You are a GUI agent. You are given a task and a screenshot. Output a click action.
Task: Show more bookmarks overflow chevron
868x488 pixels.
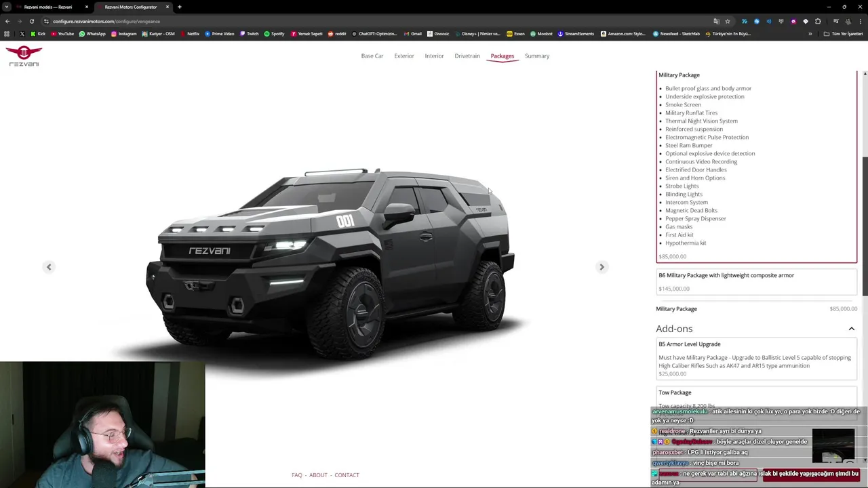click(810, 34)
